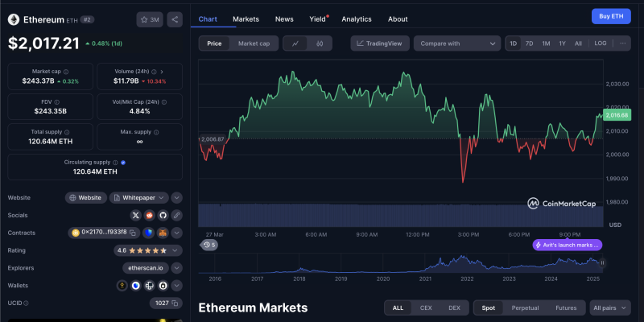The image size is (644, 322).
Task: Open the Analytics tab
Action: 357,19
